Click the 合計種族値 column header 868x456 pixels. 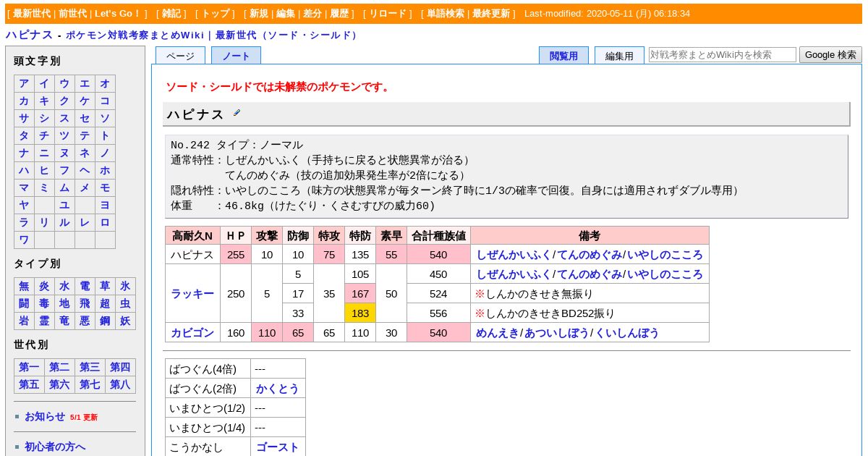tap(438, 235)
